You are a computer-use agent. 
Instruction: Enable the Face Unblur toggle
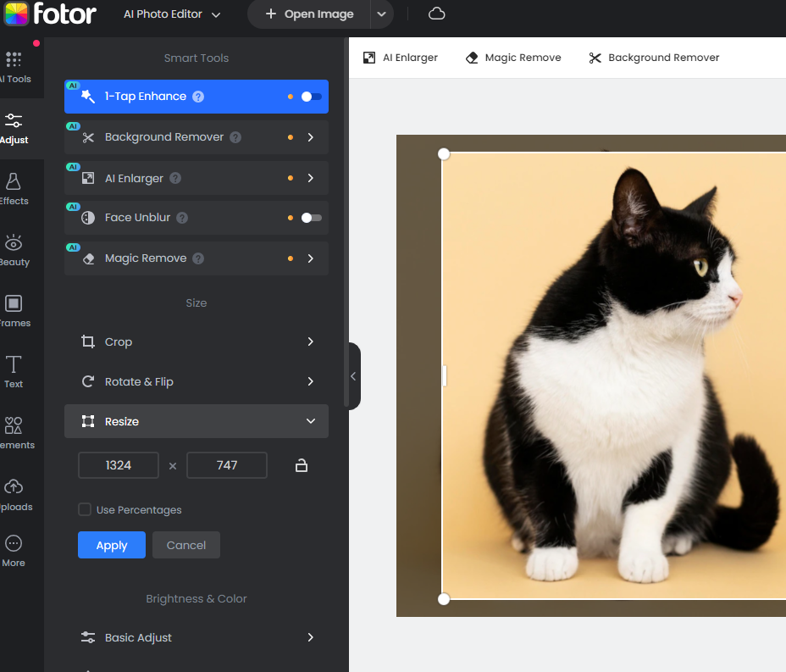coord(310,218)
